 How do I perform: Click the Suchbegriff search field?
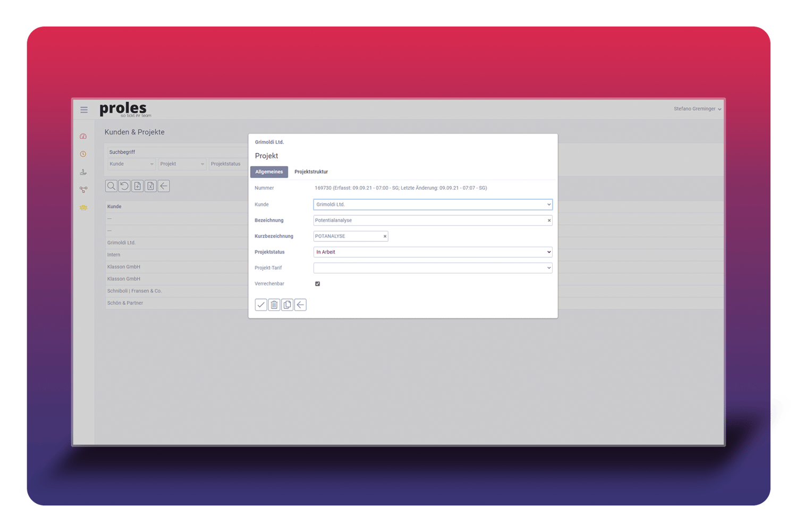pos(177,153)
